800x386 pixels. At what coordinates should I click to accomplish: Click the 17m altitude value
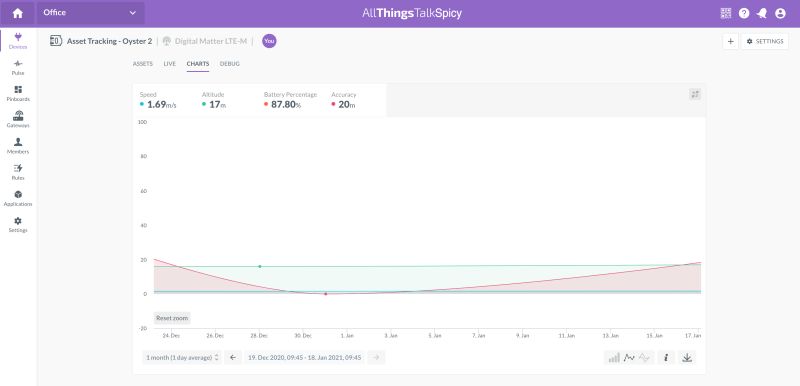[x=217, y=105]
